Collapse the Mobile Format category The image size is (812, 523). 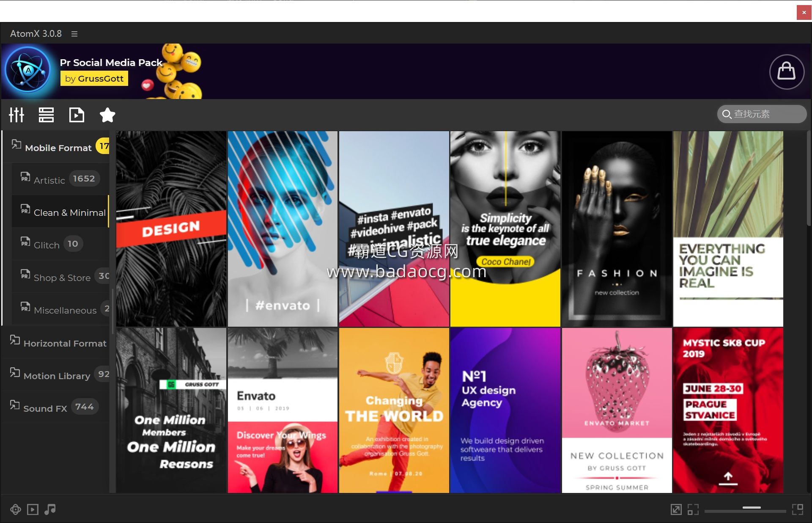click(55, 147)
